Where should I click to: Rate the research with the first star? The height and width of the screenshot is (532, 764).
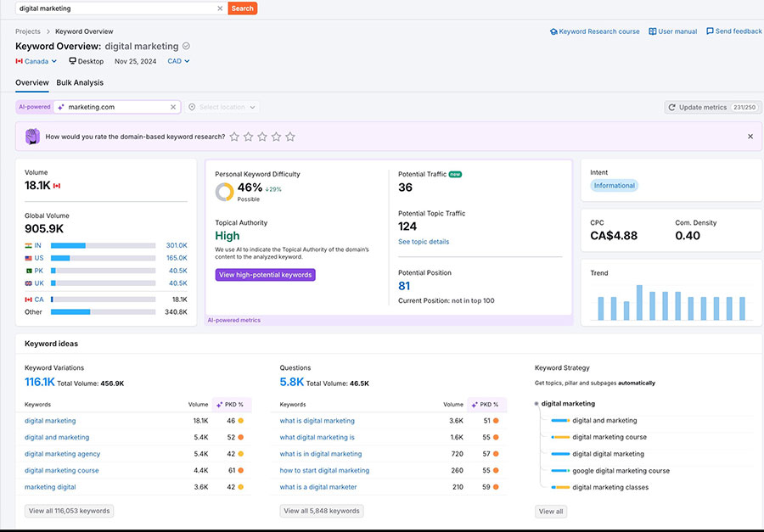point(234,137)
